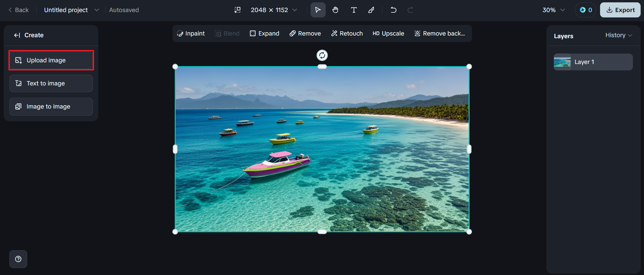Select the Hand pan tool
644x275 pixels.
click(x=336, y=10)
